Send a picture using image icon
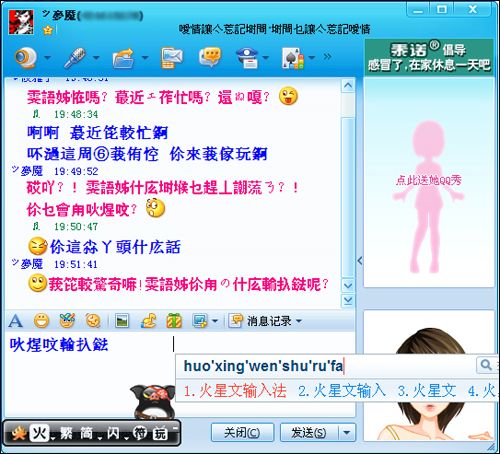 point(122,321)
